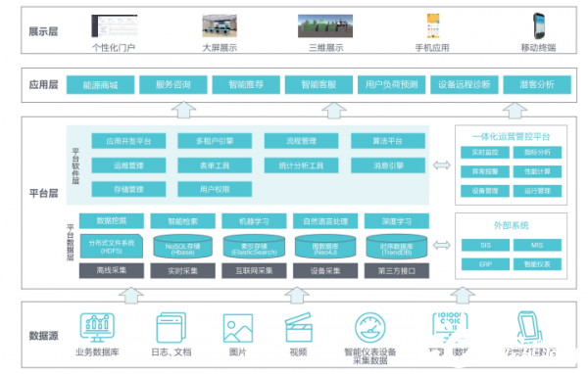Select the 应用开发平台 box

tap(128, 141)
